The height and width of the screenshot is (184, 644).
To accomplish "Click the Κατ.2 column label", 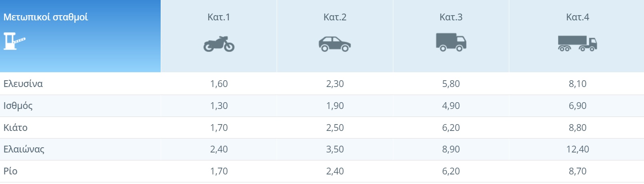I will [x=335, y=17].
